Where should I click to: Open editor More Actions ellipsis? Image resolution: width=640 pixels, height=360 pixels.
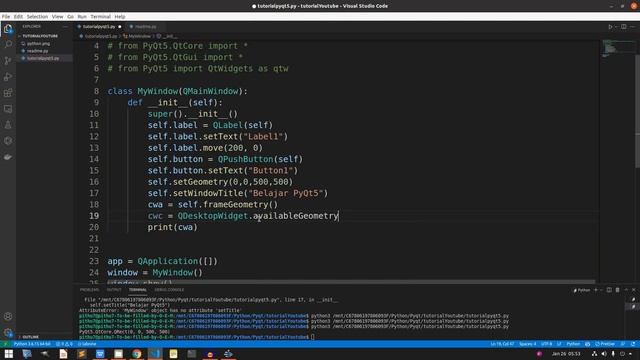633,27
